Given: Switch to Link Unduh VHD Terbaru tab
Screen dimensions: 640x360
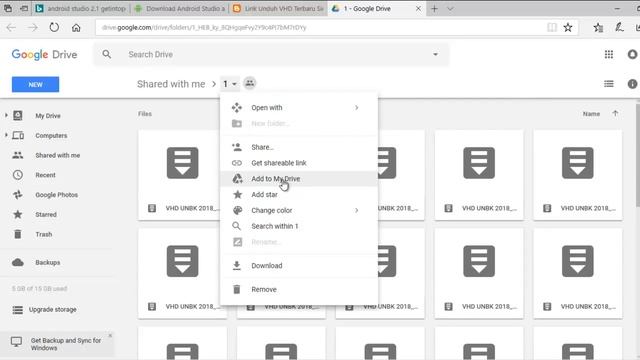Looking at the screenshot, I should tap(278, 9).
